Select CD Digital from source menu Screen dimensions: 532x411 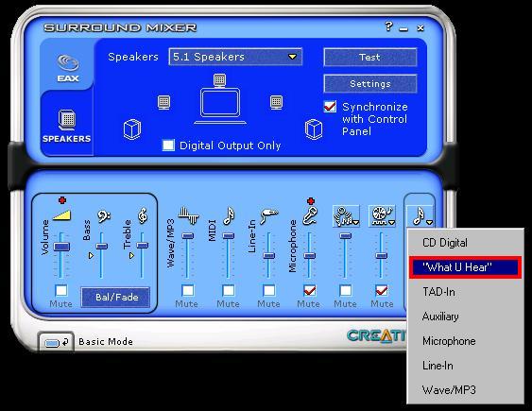click(465, 243)
